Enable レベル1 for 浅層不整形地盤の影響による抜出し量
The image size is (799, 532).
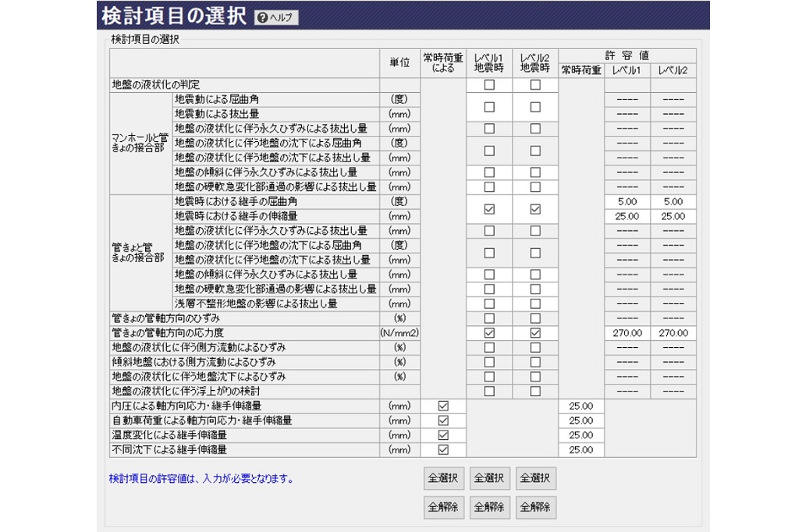tap(489, 303)
